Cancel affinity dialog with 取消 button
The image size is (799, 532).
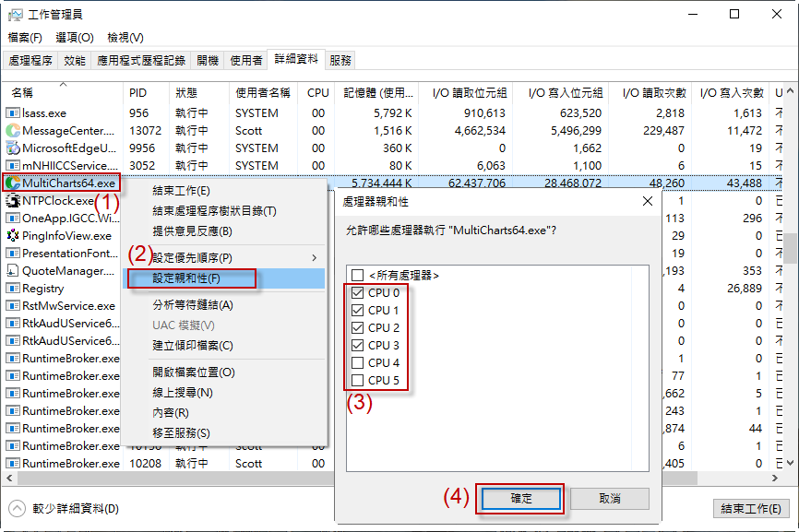coord(610,499)
